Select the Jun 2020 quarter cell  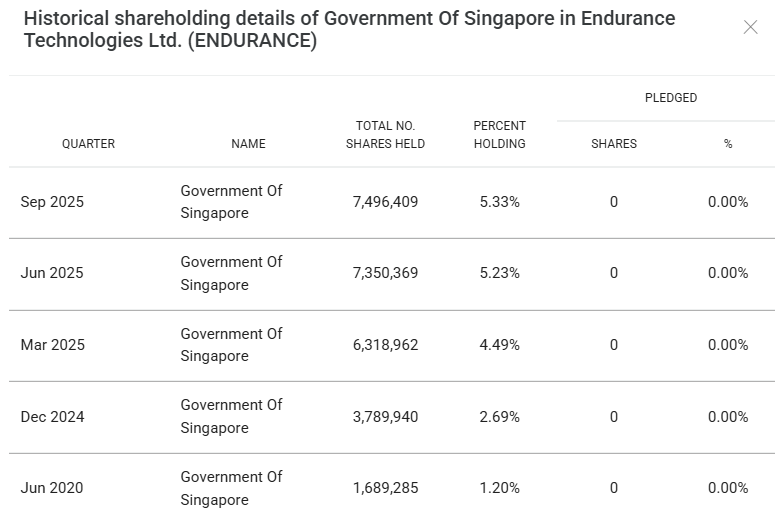(x=52, y=488)
